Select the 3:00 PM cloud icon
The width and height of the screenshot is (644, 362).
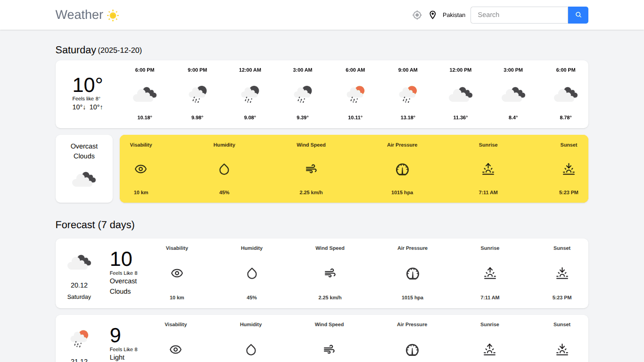pyautogui.click(x=513, y=94)
